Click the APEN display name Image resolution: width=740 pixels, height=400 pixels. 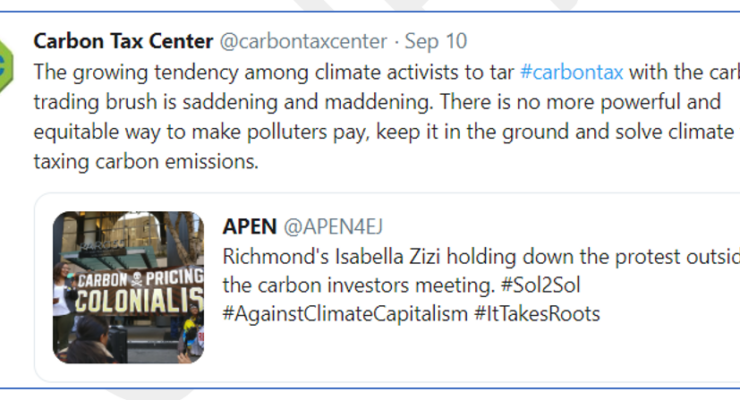click(250, 227)
